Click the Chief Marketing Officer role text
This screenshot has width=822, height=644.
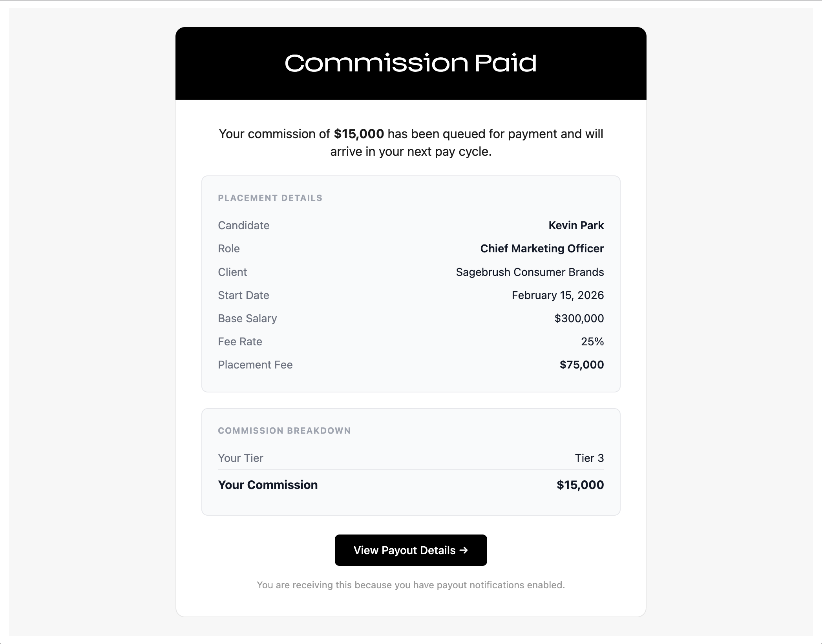pyautogui.click(x=542, y=248)
